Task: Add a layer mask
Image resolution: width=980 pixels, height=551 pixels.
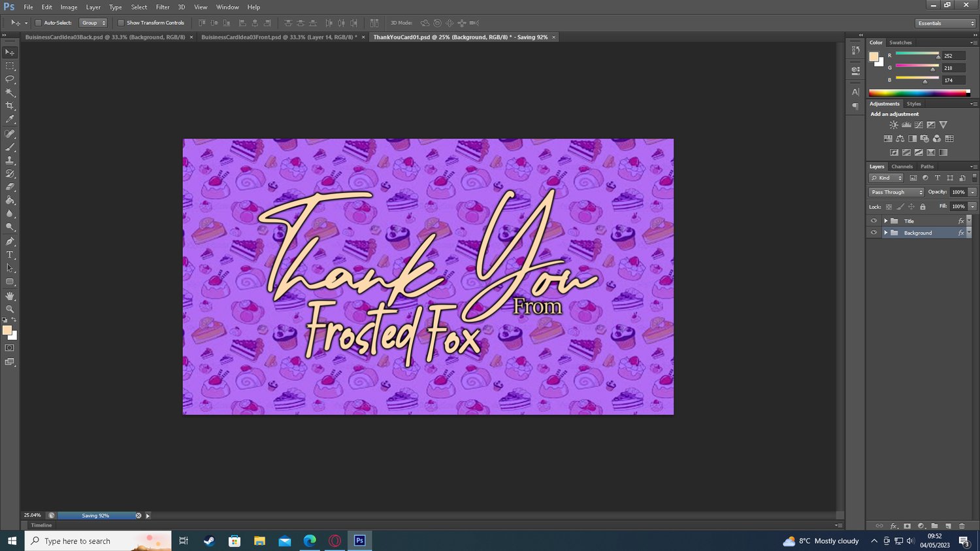Action: 907,526
